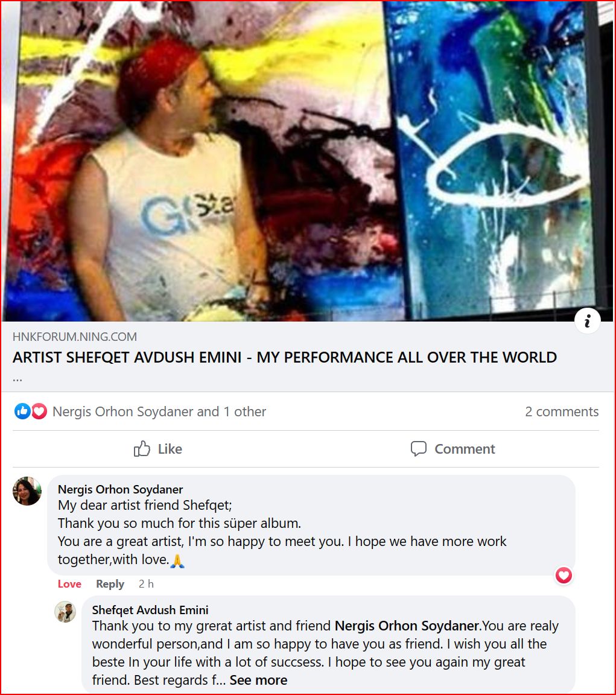
Task: Toggle Love reaction on Nergis's comment
Action: pos(69,584)
